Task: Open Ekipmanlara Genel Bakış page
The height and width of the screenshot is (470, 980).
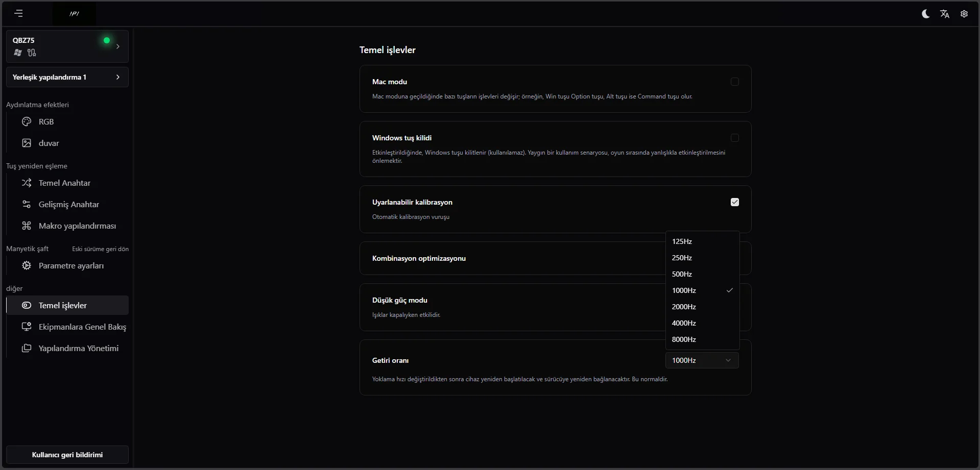Action: pos(67,327)
